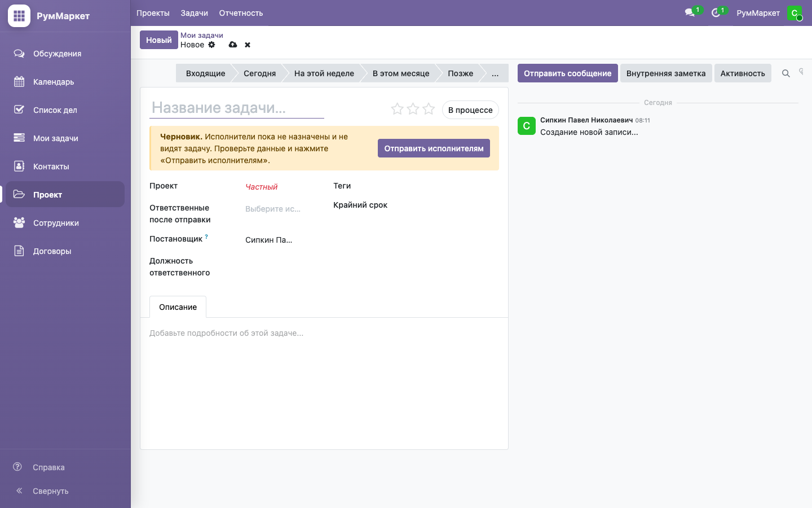Viewport: 812px width, 508px height.
Task: Set priority with the first star
Action: pyautogui.click(x=398, y=109)
